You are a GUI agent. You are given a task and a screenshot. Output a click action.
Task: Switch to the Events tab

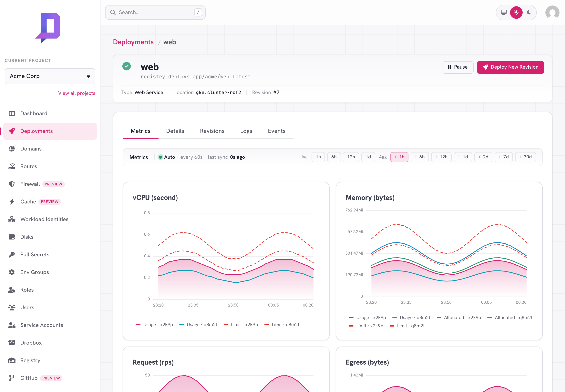277,131
